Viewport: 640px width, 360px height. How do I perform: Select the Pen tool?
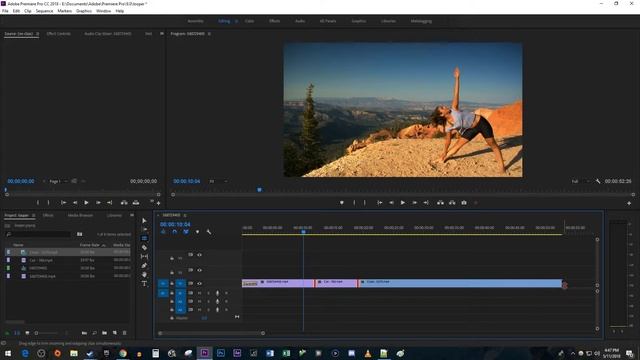pyautogui.click(x=144, y=266)
